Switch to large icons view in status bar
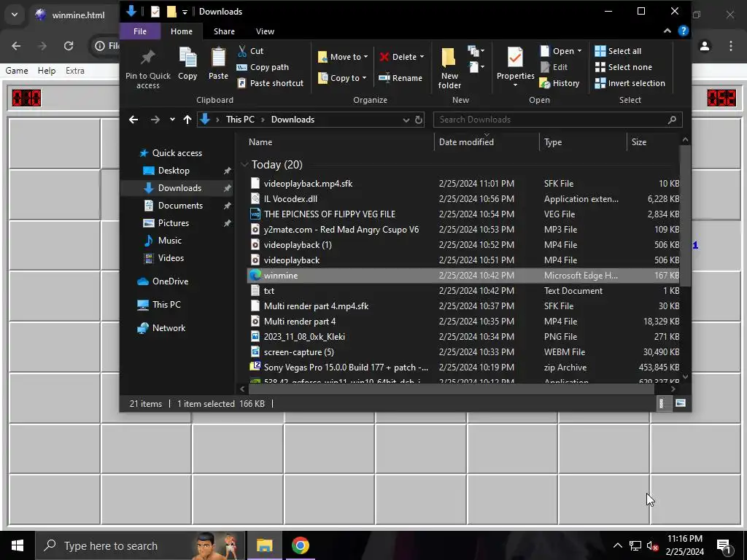Screen dimensions: 747x560 click(681, 403)
